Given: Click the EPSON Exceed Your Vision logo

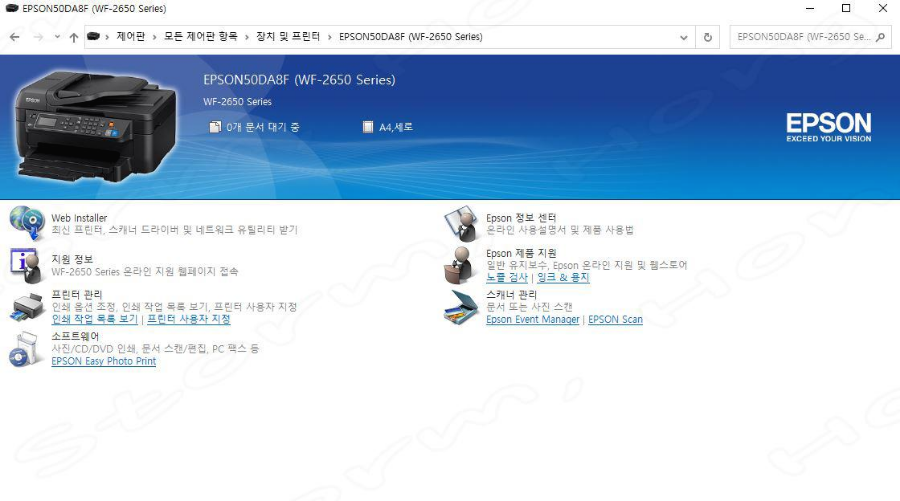Looking at the screenshot, I should click(x=828, y=127).
